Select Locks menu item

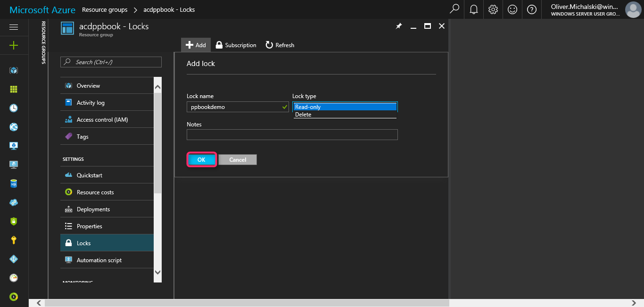click(107, 243)
